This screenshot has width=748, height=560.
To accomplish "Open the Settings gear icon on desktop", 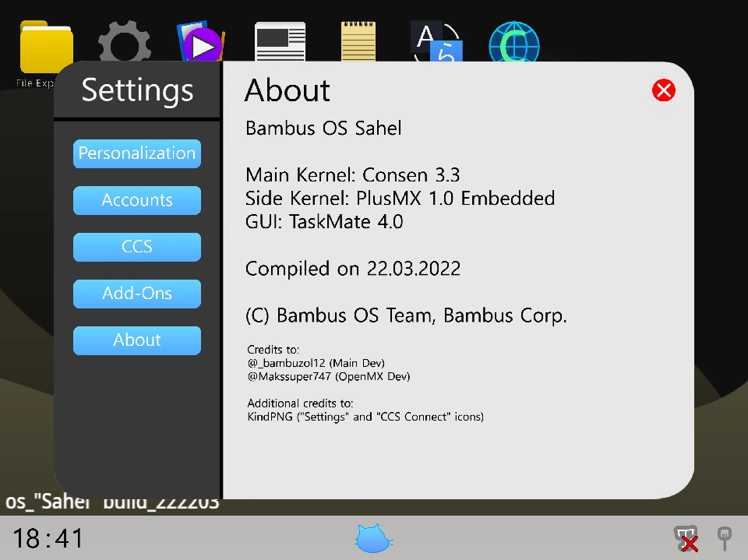I will pos(125,43).
